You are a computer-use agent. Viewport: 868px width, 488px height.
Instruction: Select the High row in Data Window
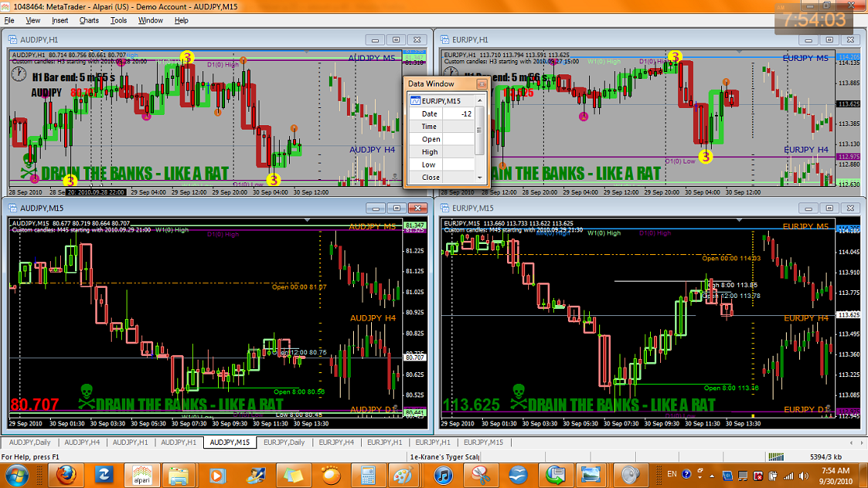click(x=441, y=152)
